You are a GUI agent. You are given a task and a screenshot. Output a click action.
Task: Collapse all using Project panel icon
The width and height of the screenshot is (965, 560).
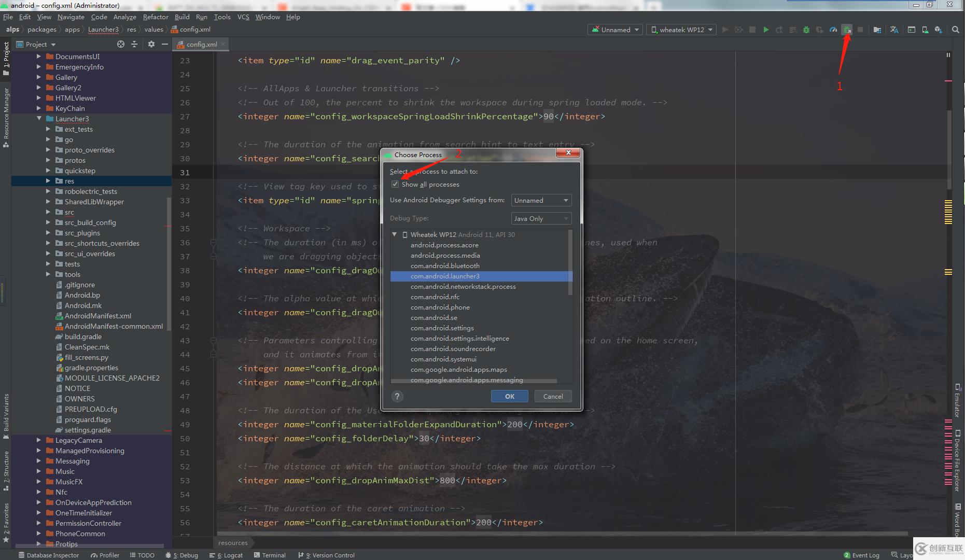pyautogui.click(x=134, y=45)
